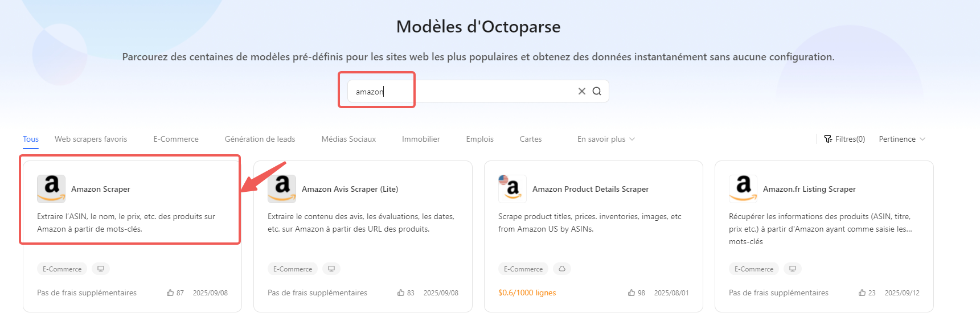The height and width of the screenshot is (317, 980).
Task: Click E-Commerce tag on Amazon Scraper card
Action: (x=62, y=269)
